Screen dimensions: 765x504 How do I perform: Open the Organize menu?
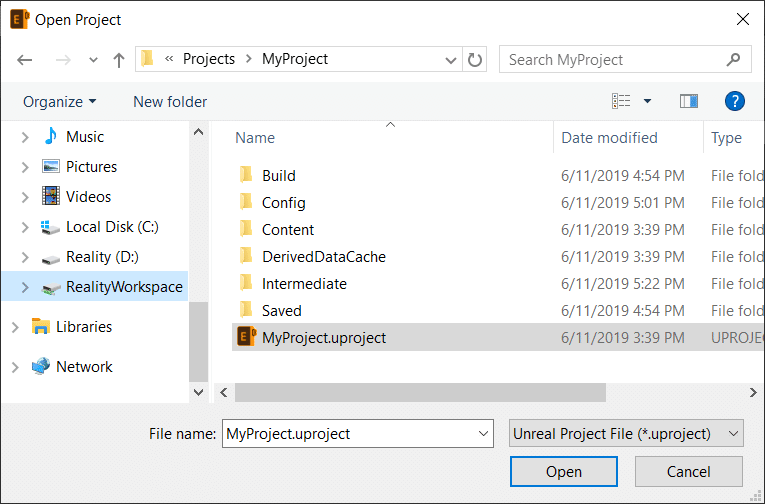tap(60, 101)
